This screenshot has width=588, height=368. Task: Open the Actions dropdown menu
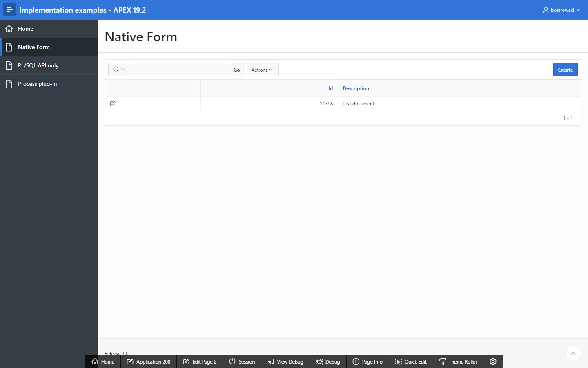click(x=263, y=70)
